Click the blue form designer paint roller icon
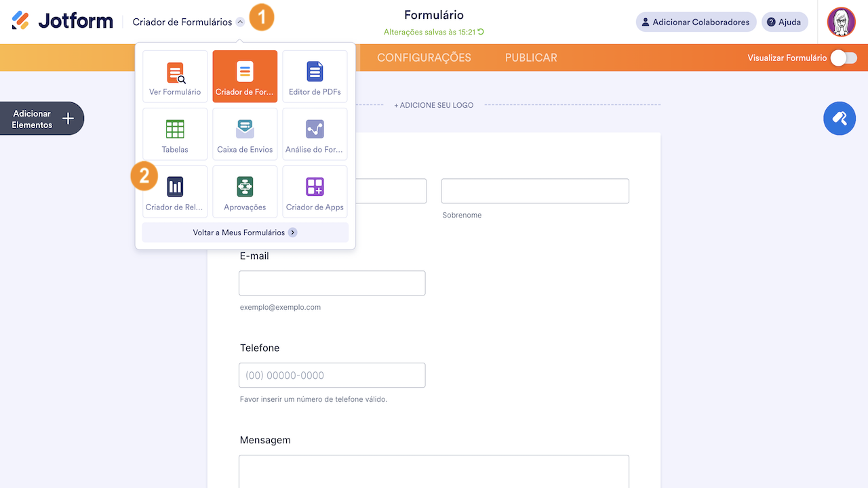868x488 pixels. click(840, 119)
